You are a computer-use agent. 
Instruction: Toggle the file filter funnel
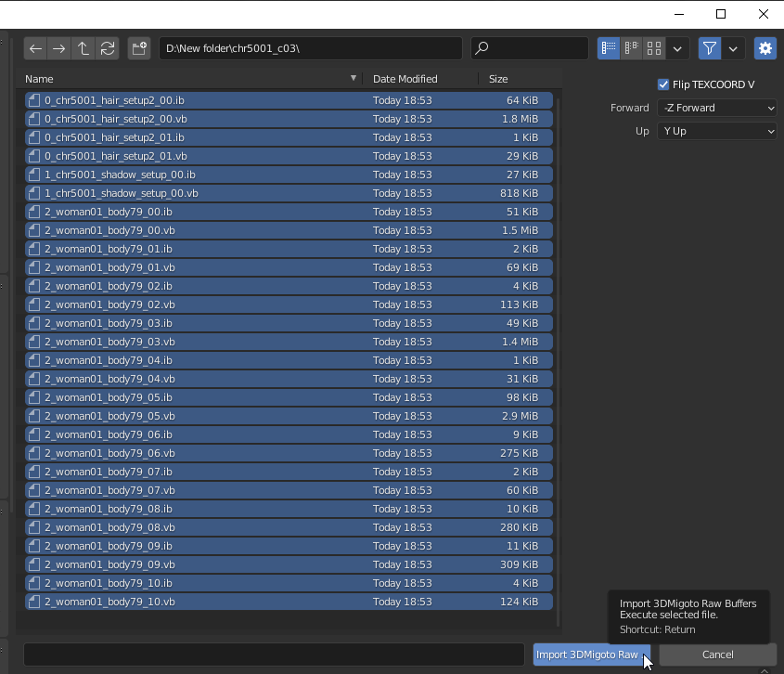(710, 48)
